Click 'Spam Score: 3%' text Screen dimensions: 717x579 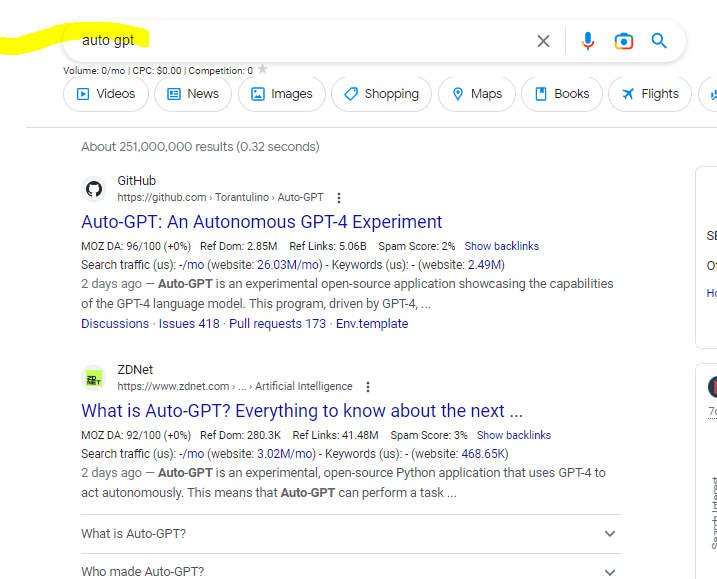[x=429, y=435]
